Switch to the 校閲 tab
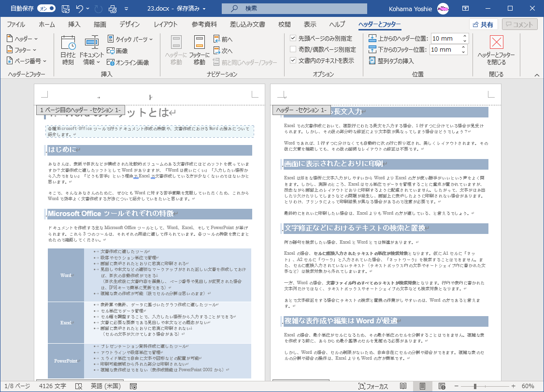 click(x=284, y=24)
